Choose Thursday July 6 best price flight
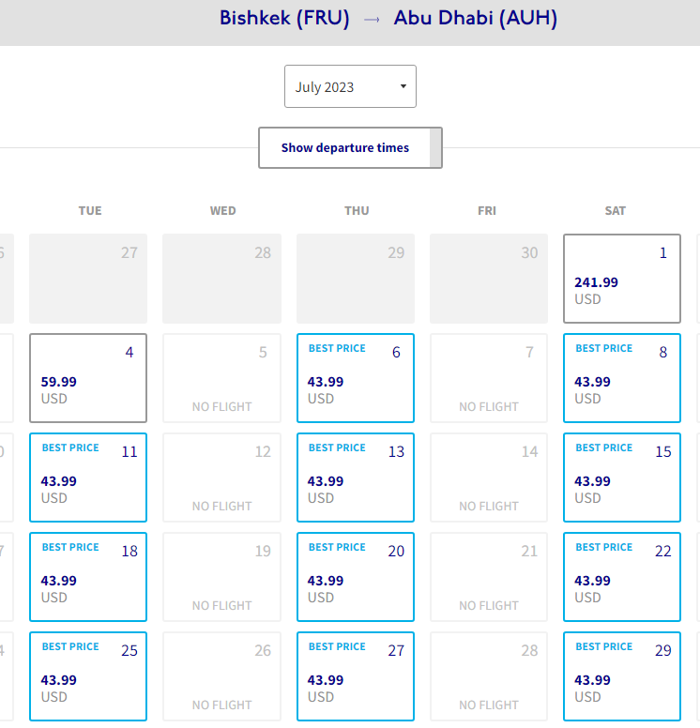Image resolution: width=700 pixels, height=728 pixels. [356, 378]
